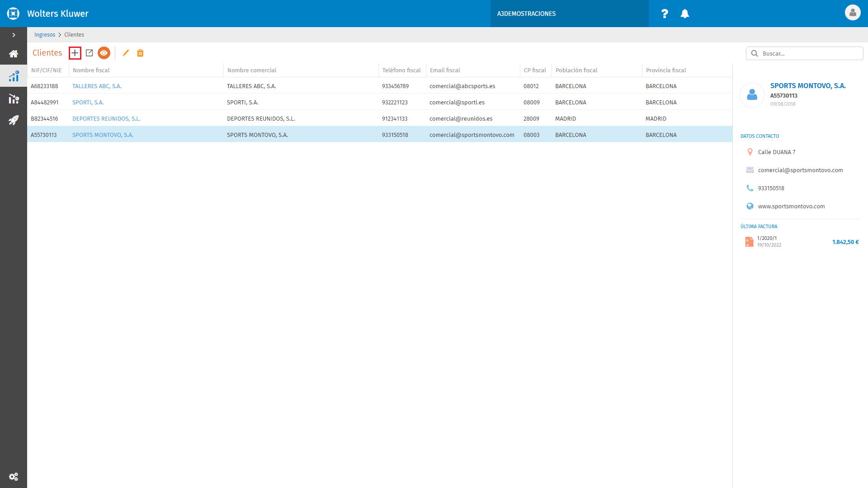Toggle the orange eye preview panel
Viewport: 868px width, 488px height.
[x=104, y=53]
